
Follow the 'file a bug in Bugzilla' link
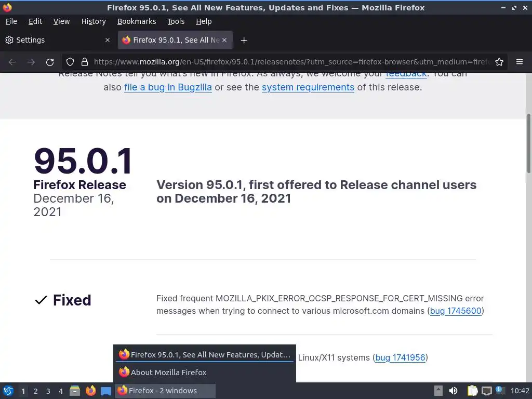[x=168, y=87]
